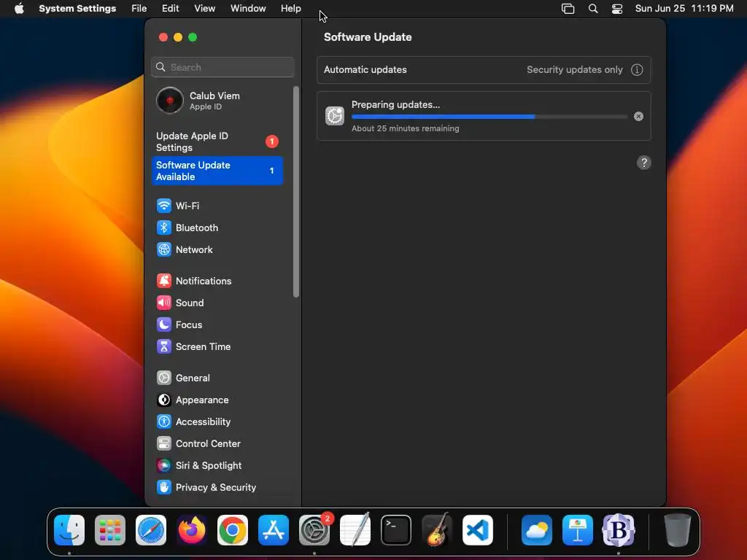
Task: Select Software Update Available row
Action: [217, 171]
